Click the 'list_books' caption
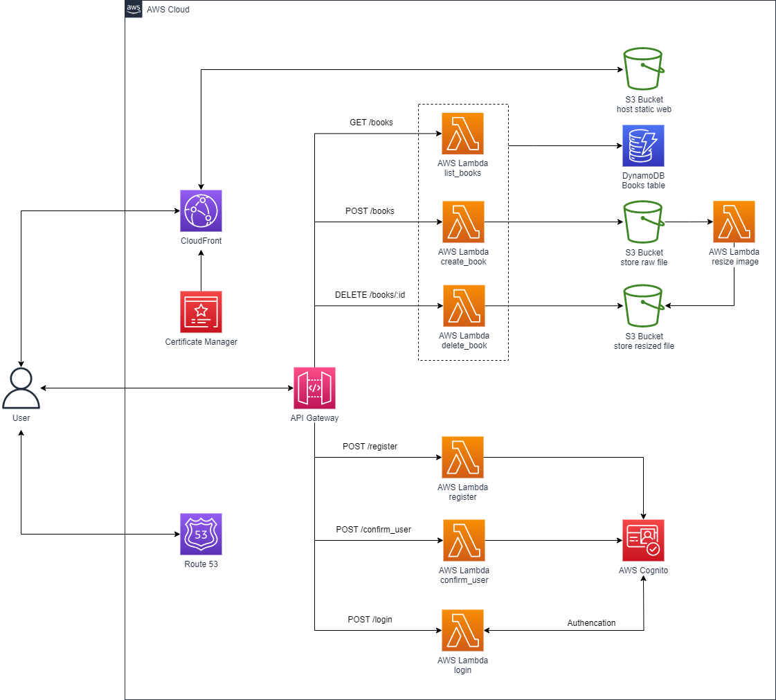This screenshot has width=776, height=700. coord(462,173)
